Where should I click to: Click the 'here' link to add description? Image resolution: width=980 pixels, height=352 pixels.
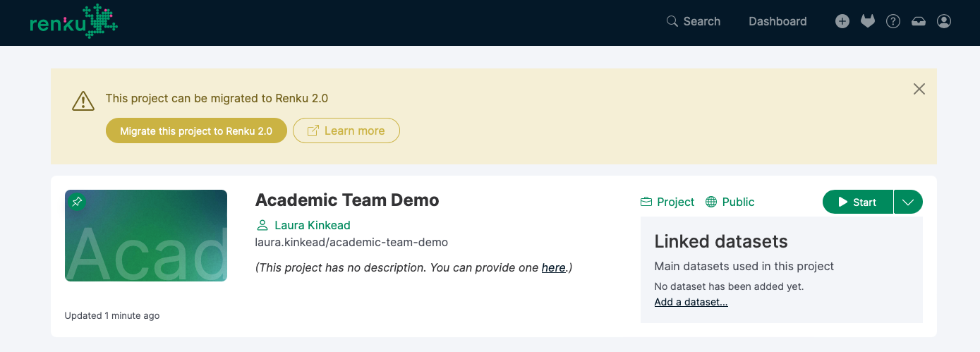coord(553,267)
